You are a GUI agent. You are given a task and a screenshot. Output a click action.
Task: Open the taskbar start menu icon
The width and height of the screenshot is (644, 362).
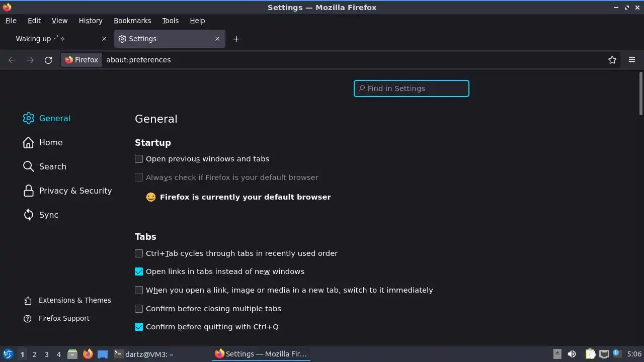[8, 354]
